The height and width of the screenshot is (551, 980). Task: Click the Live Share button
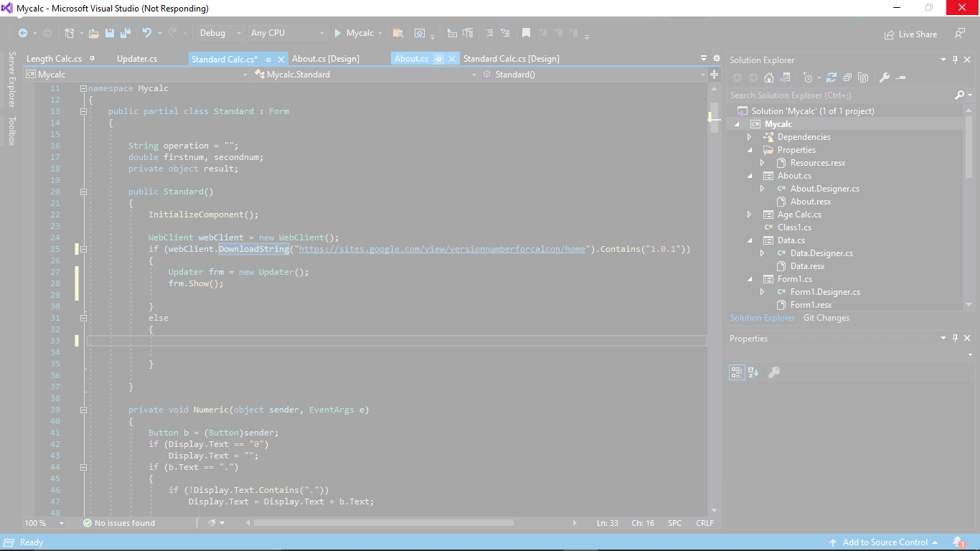point(911,34)
